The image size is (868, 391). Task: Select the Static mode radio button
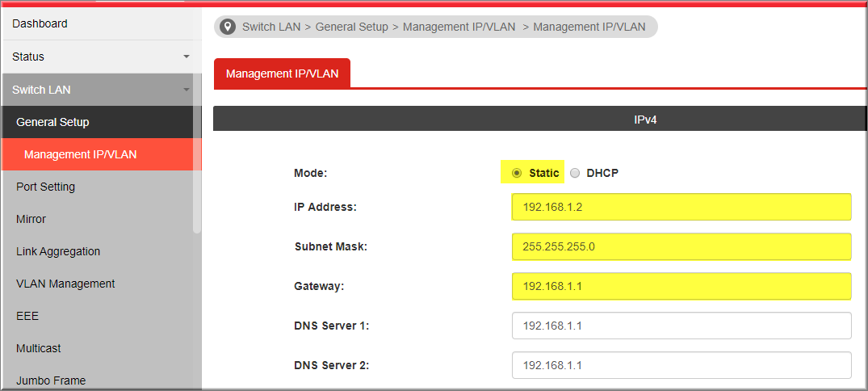517,173
